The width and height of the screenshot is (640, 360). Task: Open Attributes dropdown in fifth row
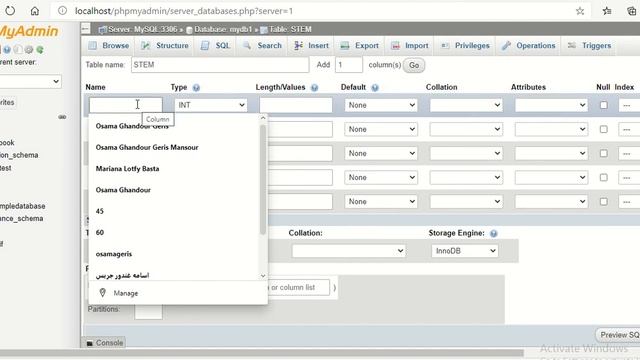[x=551, y=202]
